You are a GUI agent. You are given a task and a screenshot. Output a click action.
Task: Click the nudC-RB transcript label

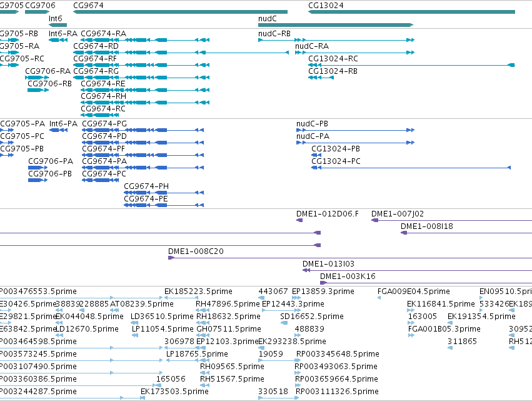(274, 34)
